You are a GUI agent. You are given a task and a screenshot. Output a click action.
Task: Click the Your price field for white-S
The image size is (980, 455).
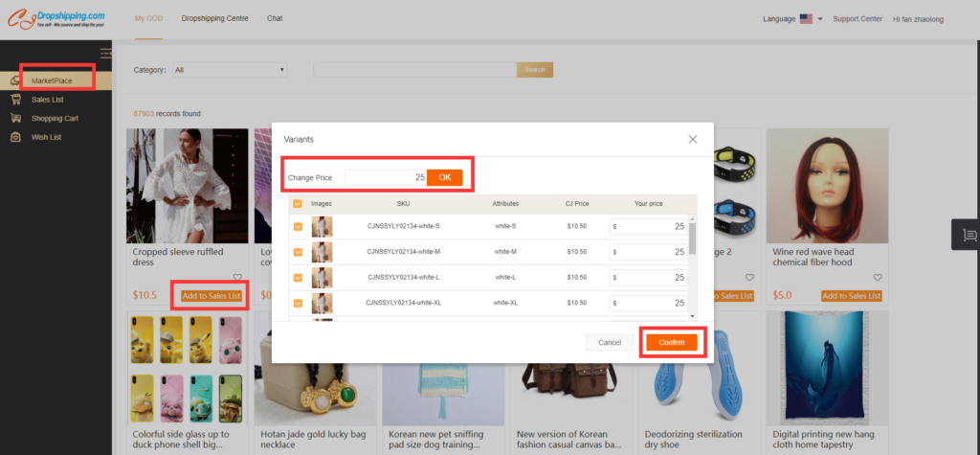(x=648, y=227)
